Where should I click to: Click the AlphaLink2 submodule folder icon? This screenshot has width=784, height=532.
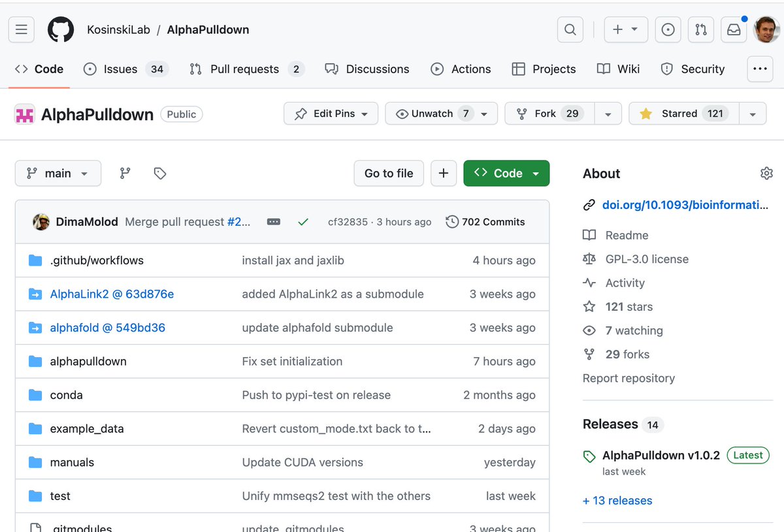tap(35, 294)
